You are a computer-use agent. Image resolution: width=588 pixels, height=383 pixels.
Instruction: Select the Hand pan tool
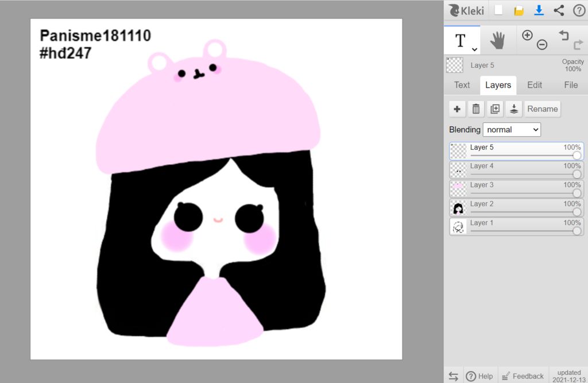coord(497,40)
